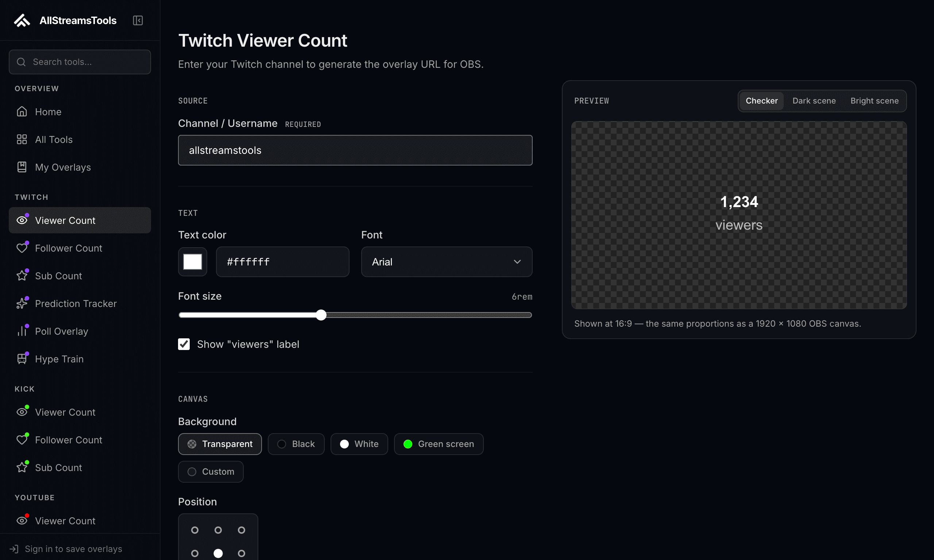Click the 1,234 preview number
This screenshot has height=560, width=934.
point(739,202)
